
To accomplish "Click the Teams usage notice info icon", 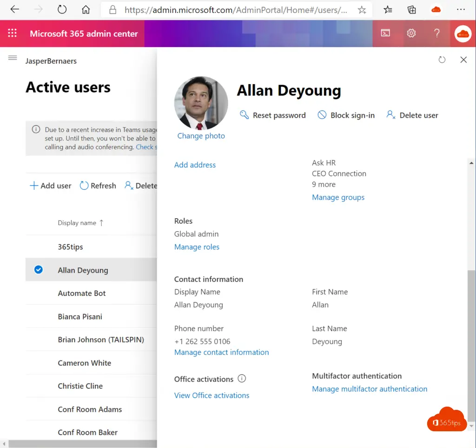I will point(36,129).
